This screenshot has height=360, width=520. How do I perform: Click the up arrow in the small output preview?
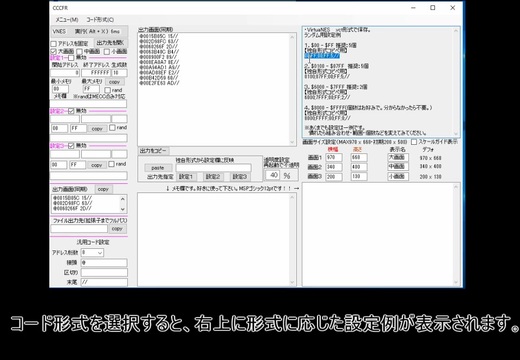coord(122,199)
